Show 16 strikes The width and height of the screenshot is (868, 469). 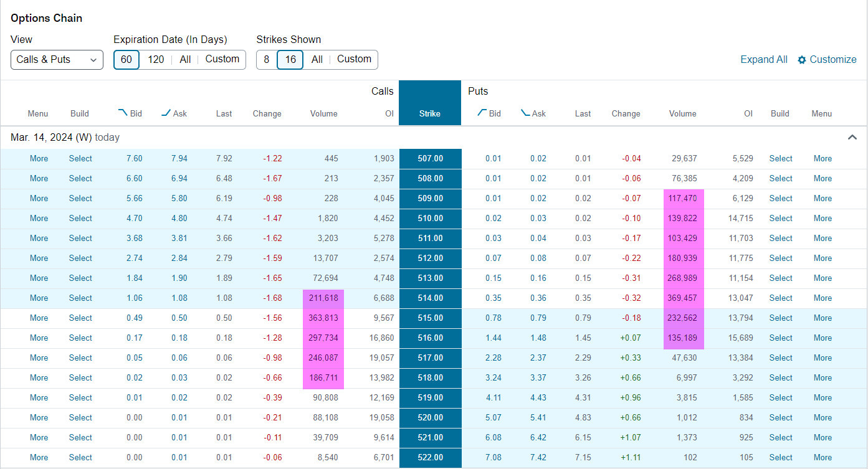coord(290,60)
